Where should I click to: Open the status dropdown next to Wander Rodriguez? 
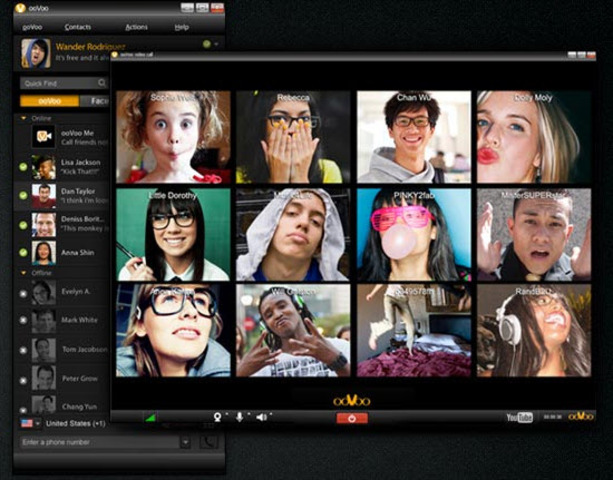pos(216,45)
